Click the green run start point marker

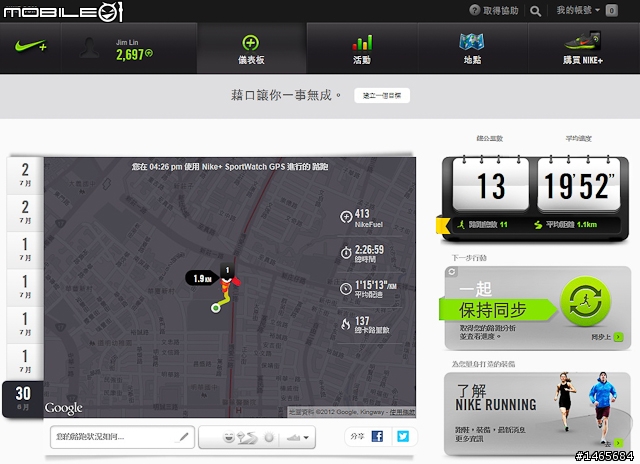pos(216,308)
